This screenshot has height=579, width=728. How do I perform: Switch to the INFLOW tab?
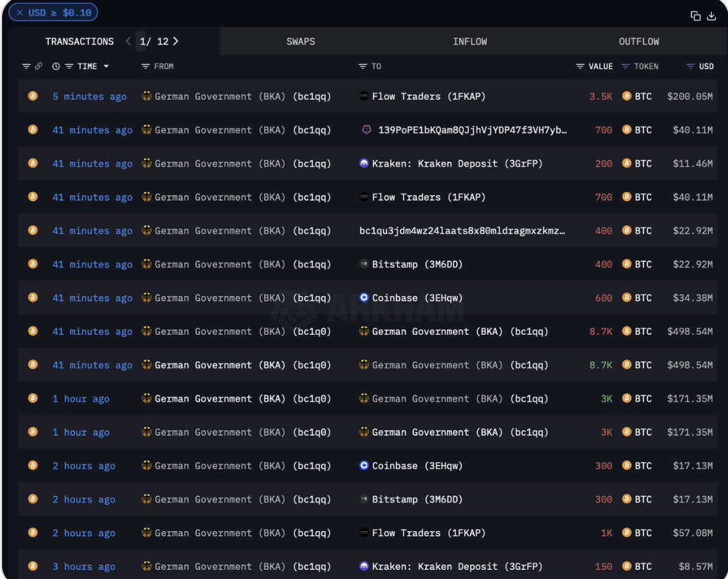[470, 42]
